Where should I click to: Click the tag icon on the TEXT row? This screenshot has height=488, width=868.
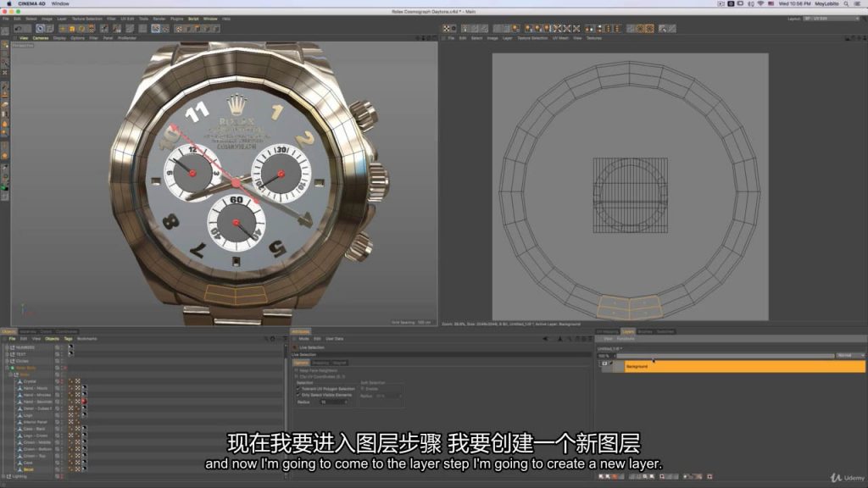click(x=70, y=354)
